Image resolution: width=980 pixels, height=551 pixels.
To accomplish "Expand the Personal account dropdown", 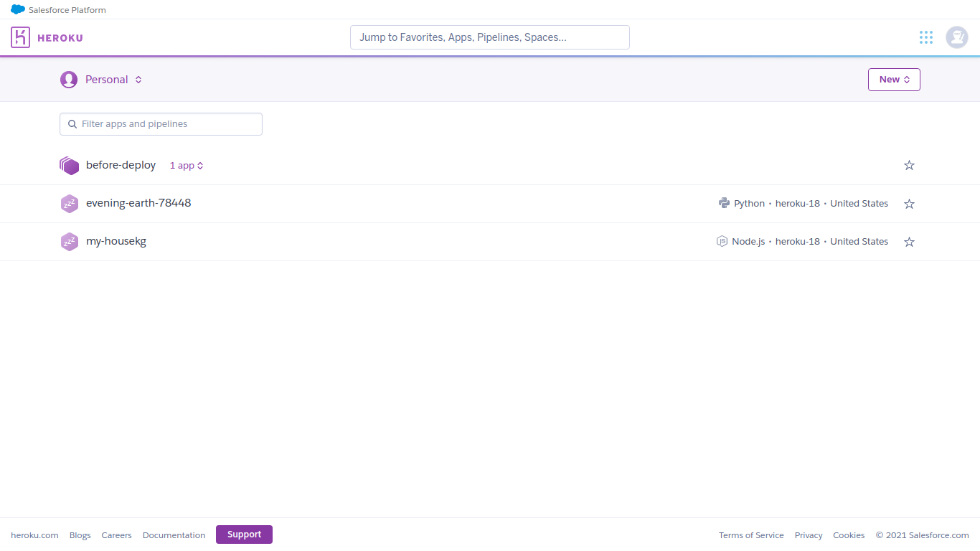I will pyautogui.click(x=113, y=80).
